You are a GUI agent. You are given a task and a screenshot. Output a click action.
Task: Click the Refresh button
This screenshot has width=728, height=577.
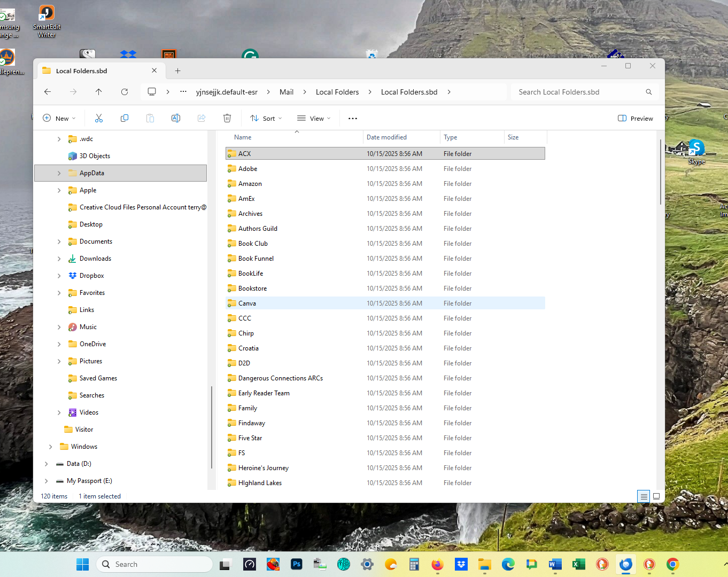tap(125, 92)
